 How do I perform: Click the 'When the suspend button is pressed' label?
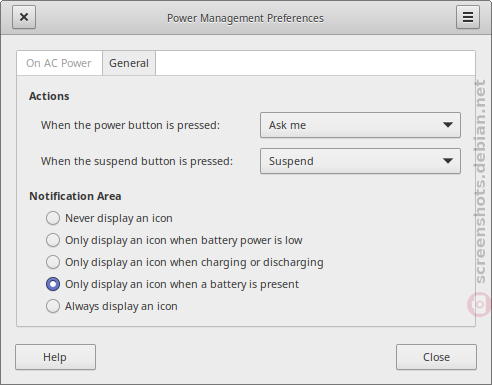(x=137, y=161)
